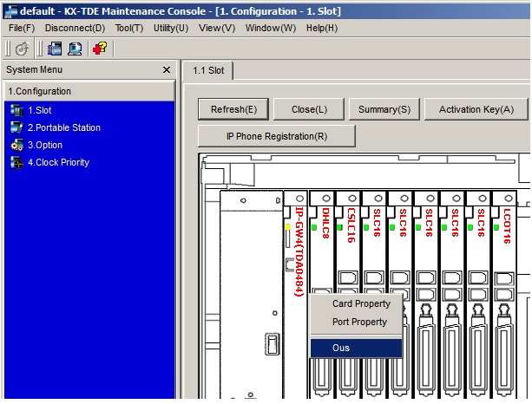Select the 1.1 Slot tab
This screenshot has height=404, width=532.
(x=208, y=70)
